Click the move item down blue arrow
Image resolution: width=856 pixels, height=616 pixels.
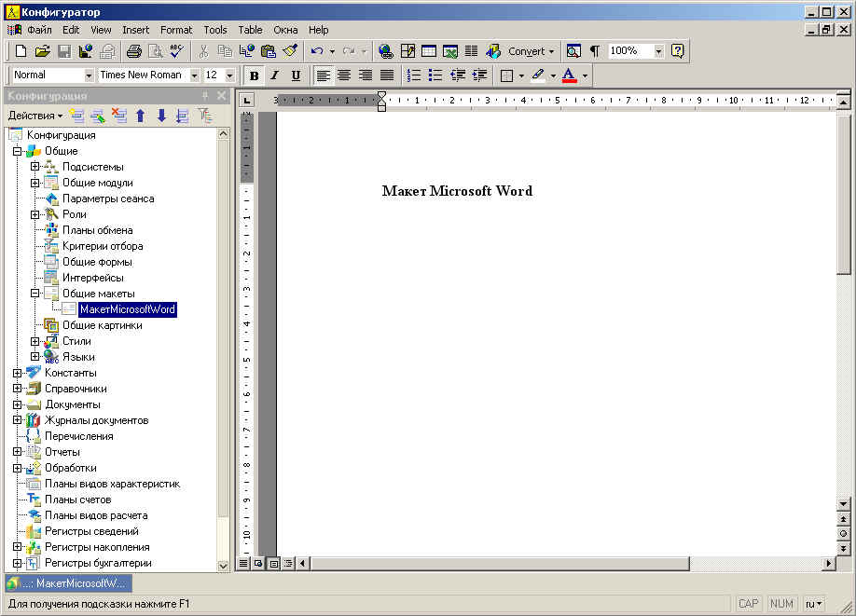161,116
